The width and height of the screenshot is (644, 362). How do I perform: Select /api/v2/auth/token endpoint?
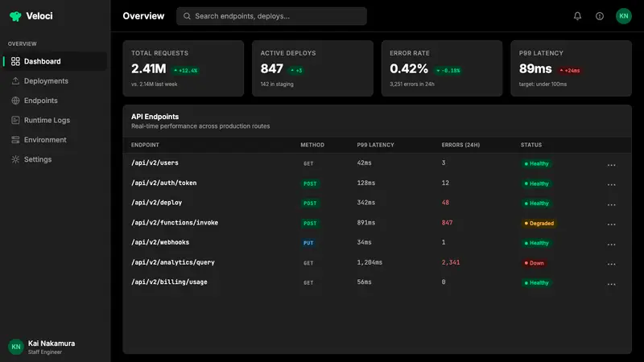coord(164,183)
